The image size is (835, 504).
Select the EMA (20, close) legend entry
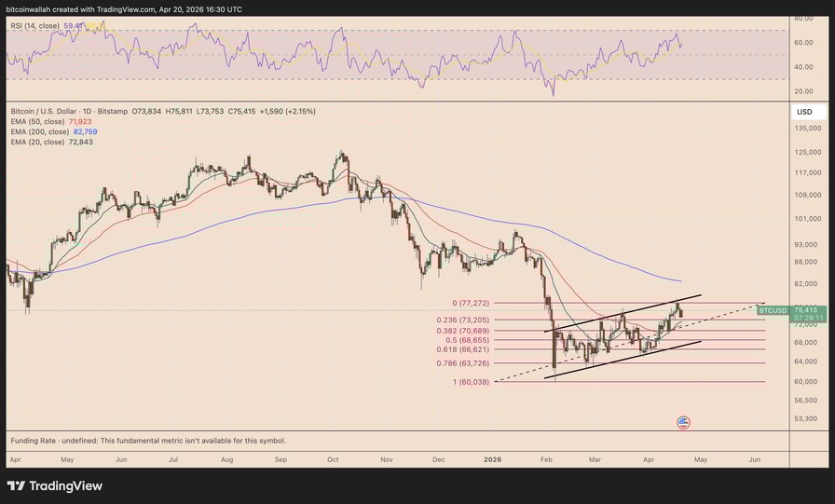37,142
